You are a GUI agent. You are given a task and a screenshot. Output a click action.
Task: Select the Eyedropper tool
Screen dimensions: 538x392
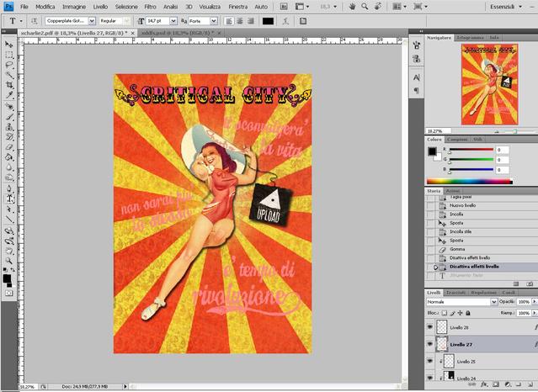(x=9, y=95)
